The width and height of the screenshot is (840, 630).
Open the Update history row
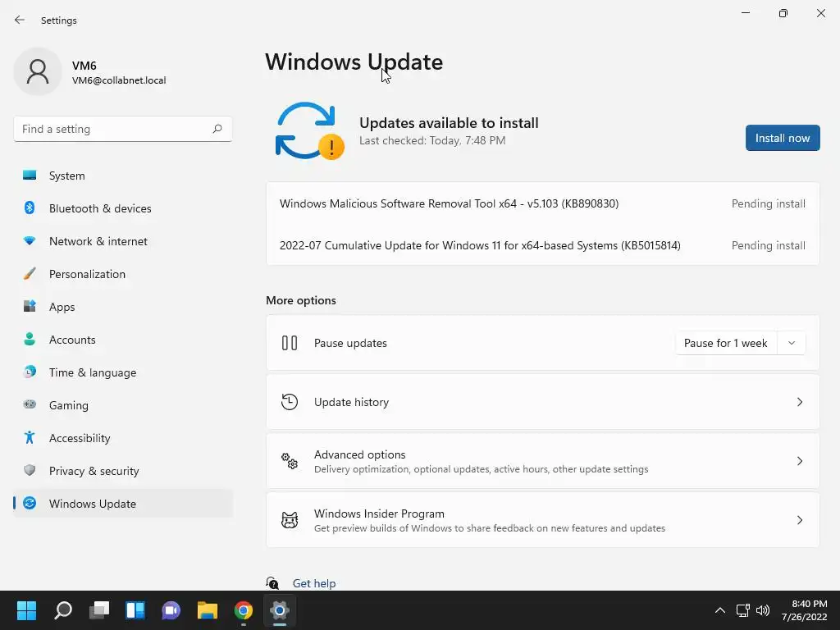pyautogui.click(x=543, y=402)
